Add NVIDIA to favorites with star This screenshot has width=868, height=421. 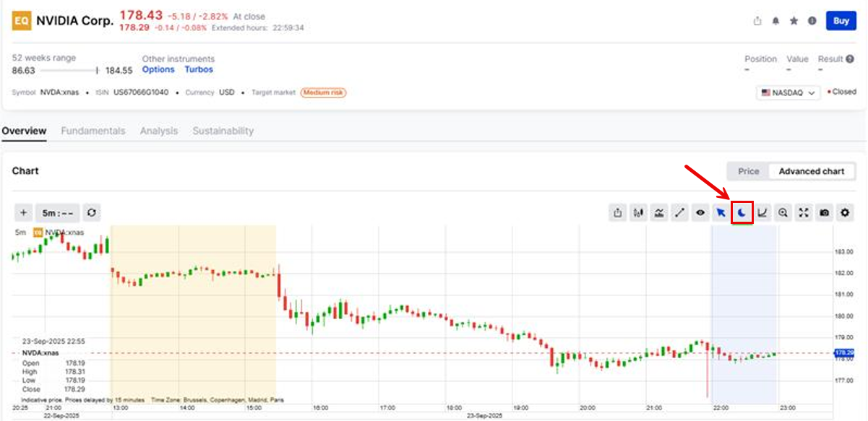click(794, 21)
